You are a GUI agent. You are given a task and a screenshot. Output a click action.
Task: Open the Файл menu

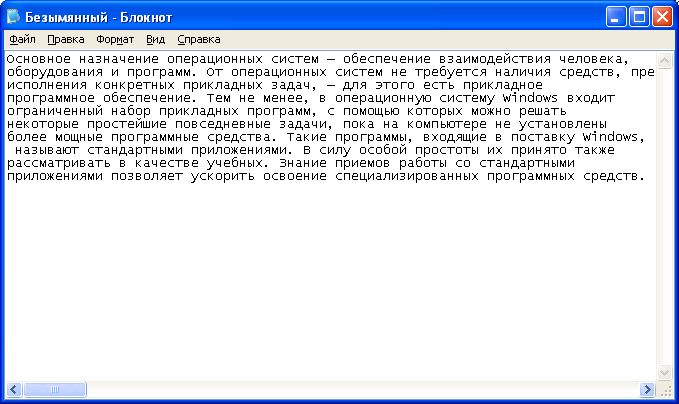(x=22, y=39)
